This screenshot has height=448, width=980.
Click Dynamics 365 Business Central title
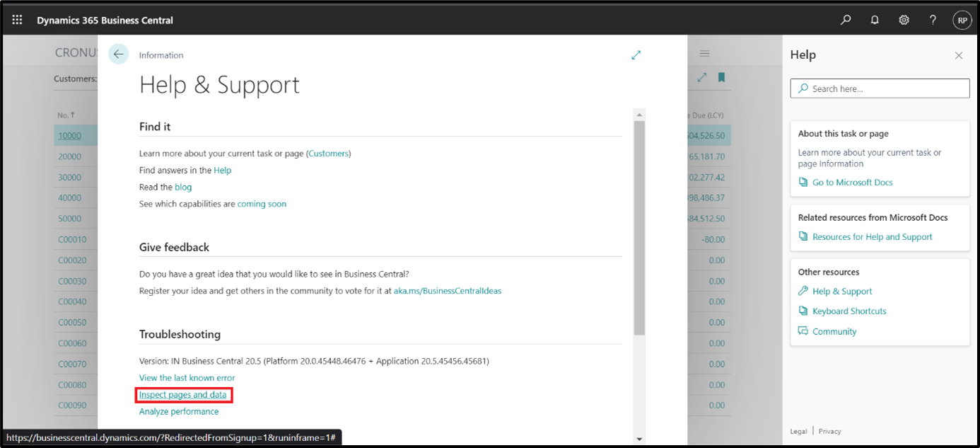coord(105,21)
